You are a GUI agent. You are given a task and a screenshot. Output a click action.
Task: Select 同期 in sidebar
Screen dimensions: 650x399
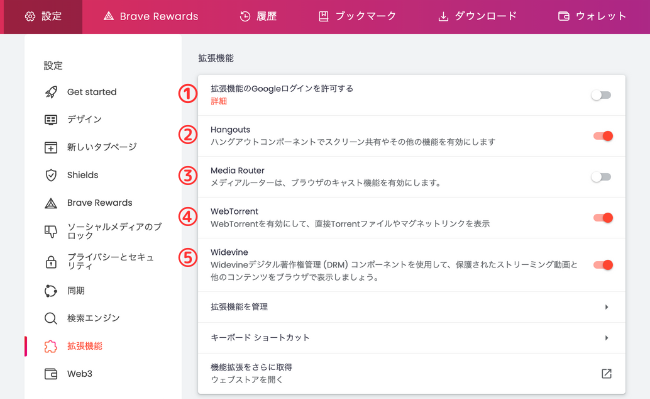pyautogui.click(x=76, y=291)
